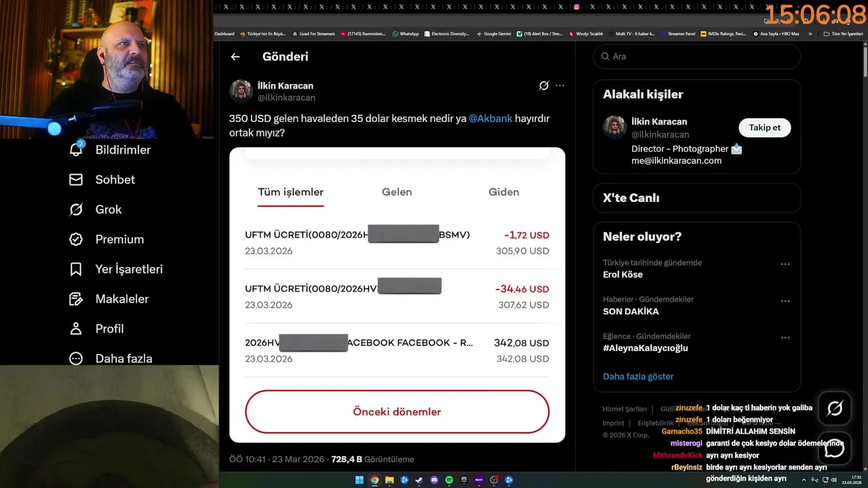Click the @Akbank mention link
Screen dimensions: 868x488
tap(490, 119)
